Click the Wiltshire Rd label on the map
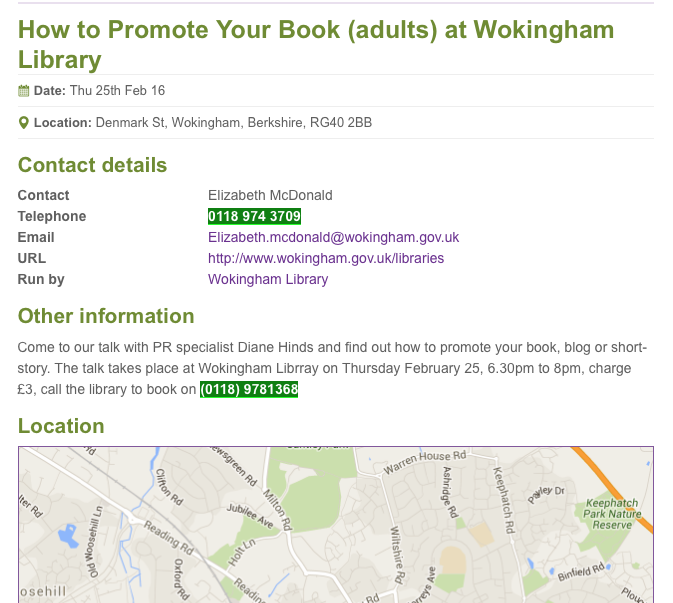 click(397, 555)
